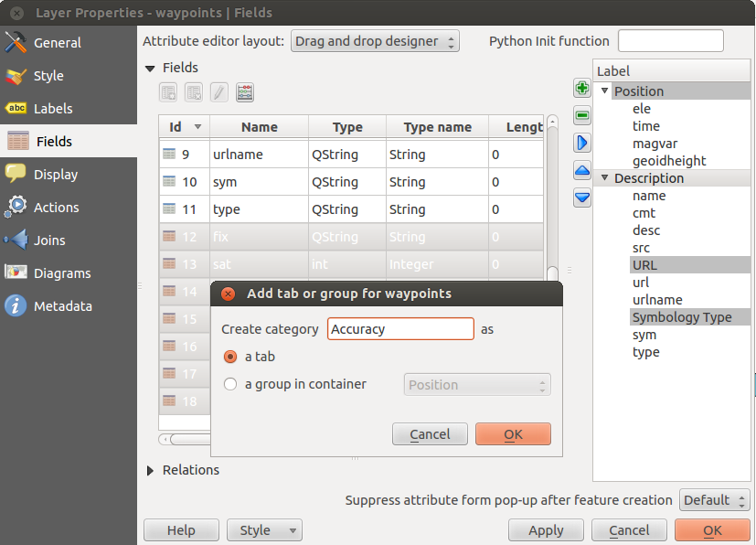Click the green minus remove item icon
756x545 pixels.
point(582,116)
